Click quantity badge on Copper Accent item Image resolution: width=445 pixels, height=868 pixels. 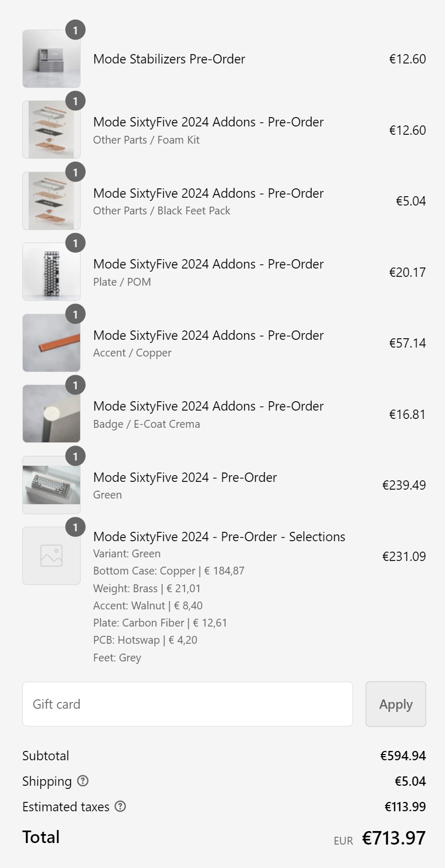point(75,314)
